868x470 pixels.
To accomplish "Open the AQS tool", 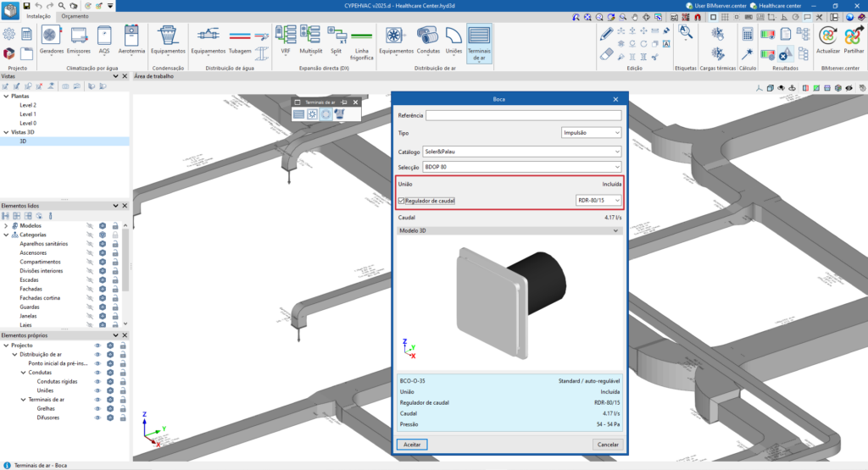I will (104, 41).
